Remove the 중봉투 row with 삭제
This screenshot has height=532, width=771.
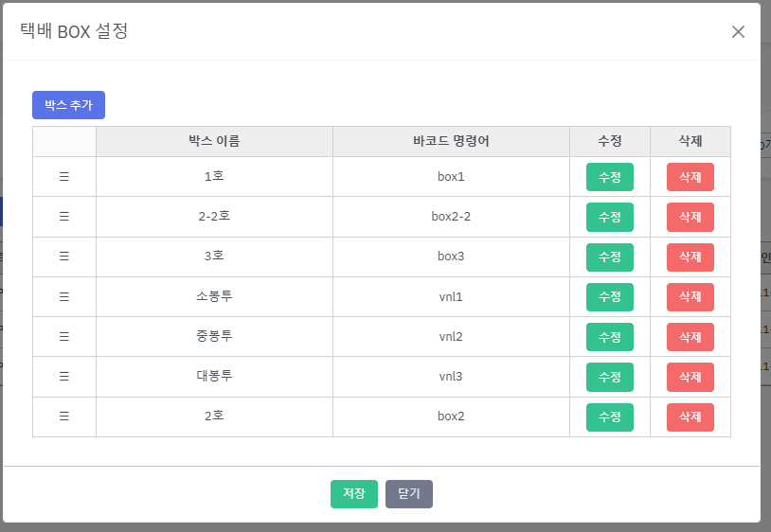690,337
